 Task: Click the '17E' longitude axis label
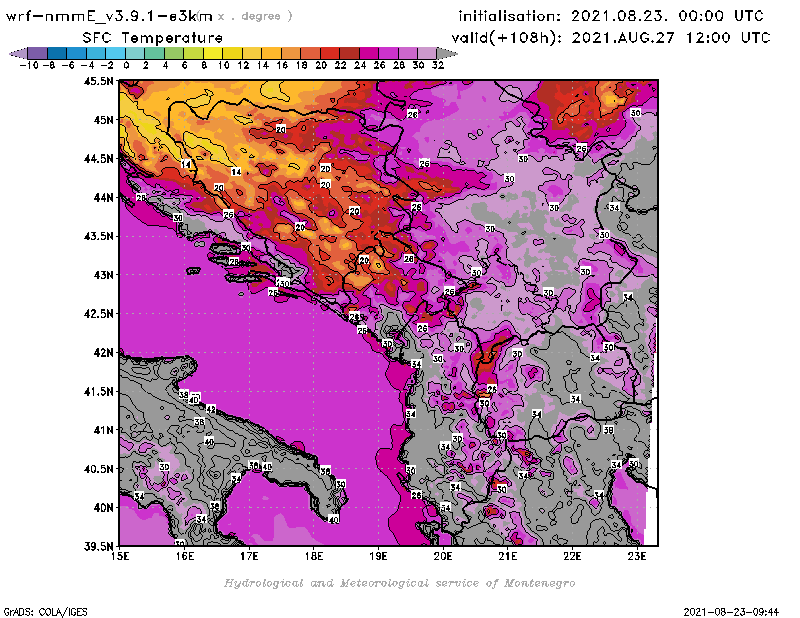[x=249, y=556]
